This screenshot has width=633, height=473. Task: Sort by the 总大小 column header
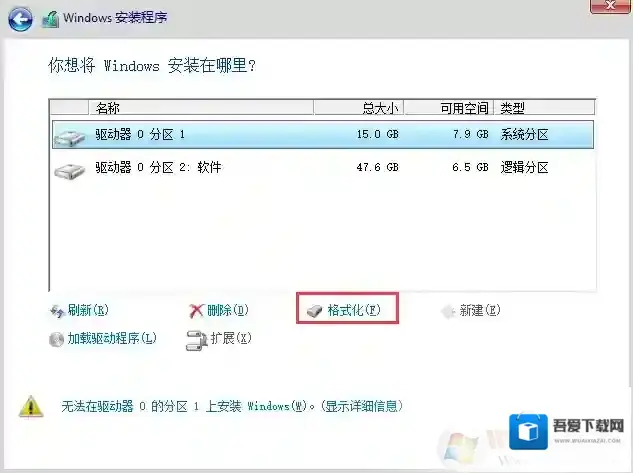click(x=379, y=108)
